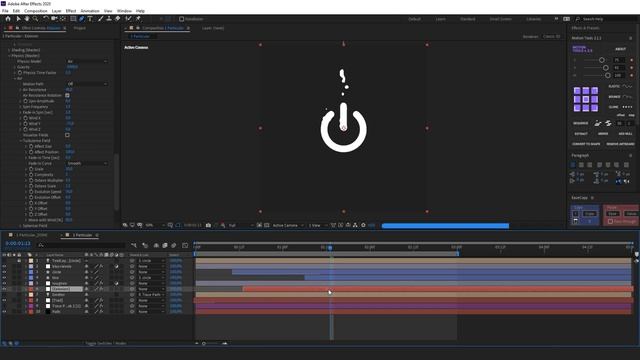Hide the line layer with eye toggle
Image resolution: width=640 pixels, height=360 pixels.
(4, 278)
